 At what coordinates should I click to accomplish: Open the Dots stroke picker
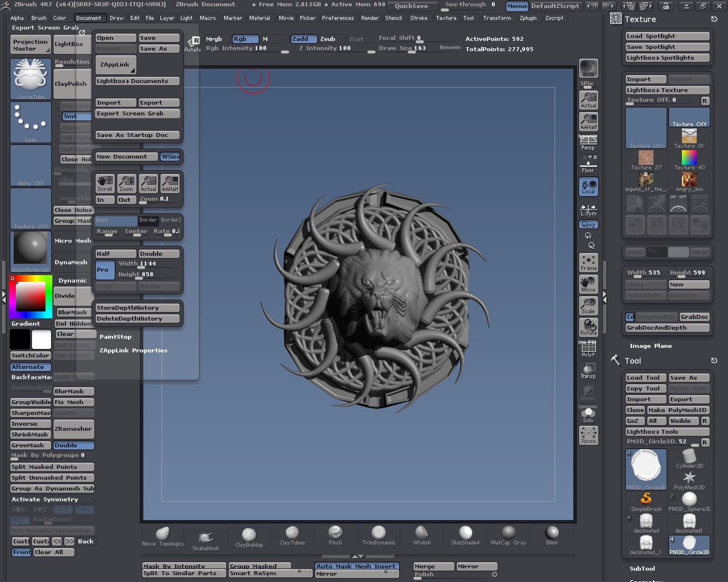tap(31, 122)
